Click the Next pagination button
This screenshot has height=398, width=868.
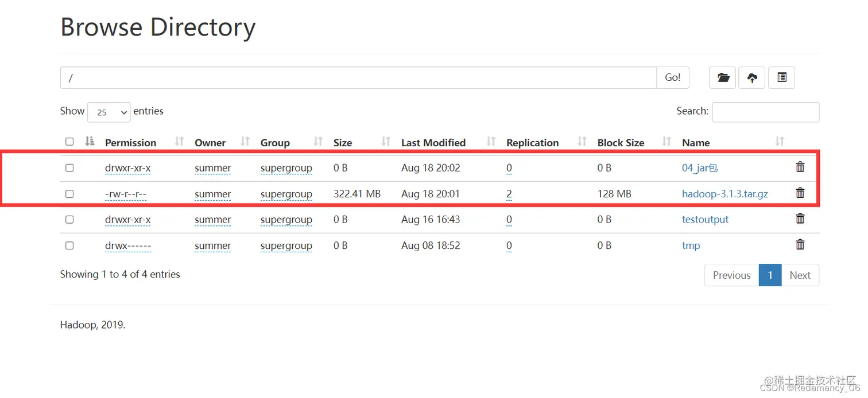[x=800, y=275]
